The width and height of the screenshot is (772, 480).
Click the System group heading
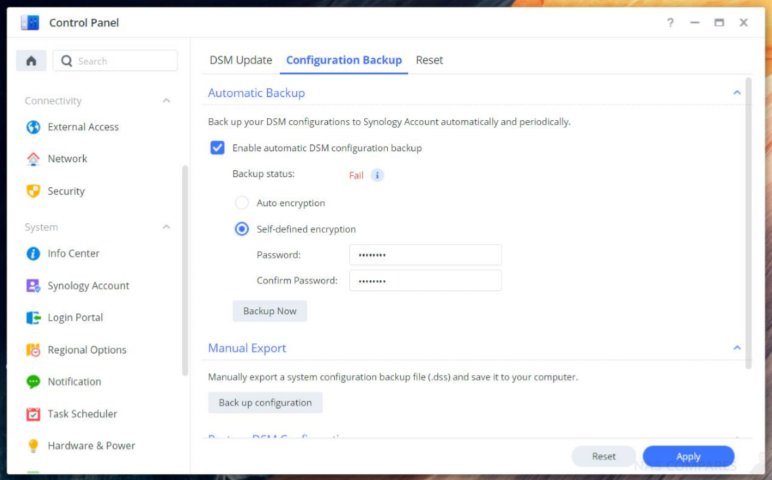(x=41, y=227)
